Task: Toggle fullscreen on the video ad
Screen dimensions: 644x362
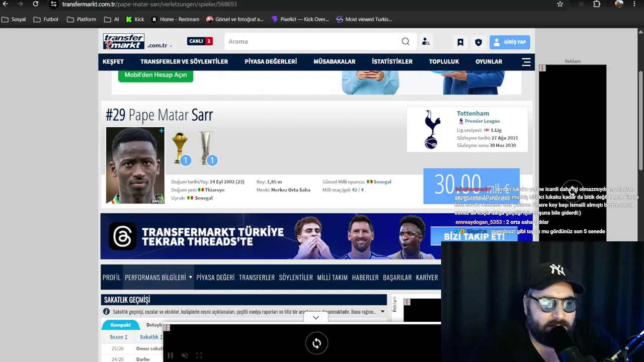Action: (x=199, y=355)
